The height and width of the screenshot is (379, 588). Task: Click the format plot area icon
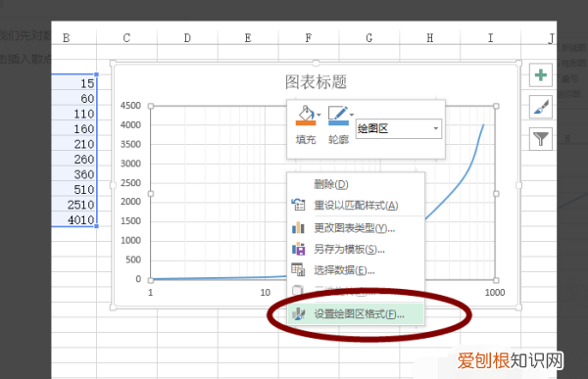[298, 314]
